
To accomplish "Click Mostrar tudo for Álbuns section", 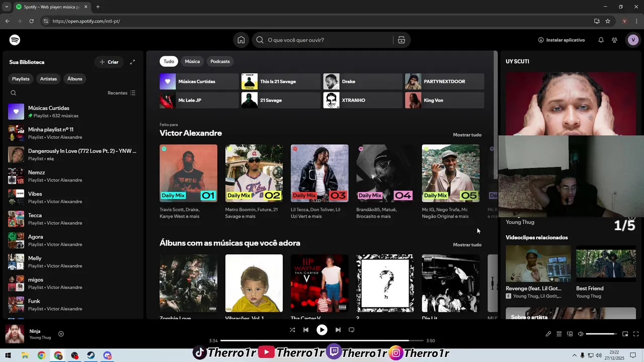I will (x=467, y=245).
